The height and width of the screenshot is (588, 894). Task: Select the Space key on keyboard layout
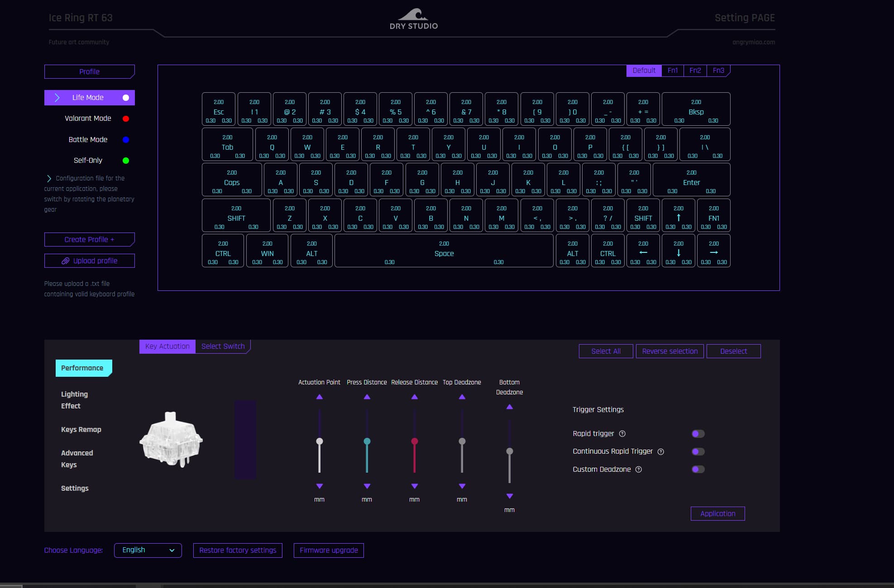[x=444, y=251]
